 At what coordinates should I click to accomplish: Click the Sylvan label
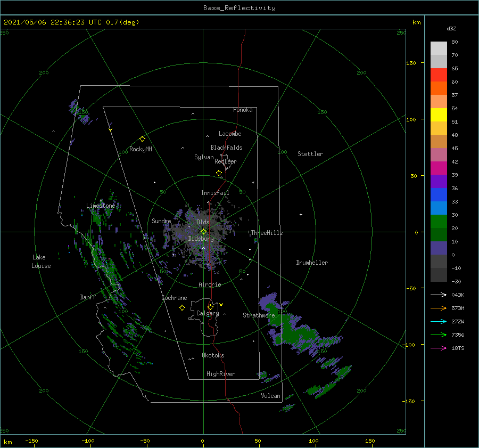204,157
